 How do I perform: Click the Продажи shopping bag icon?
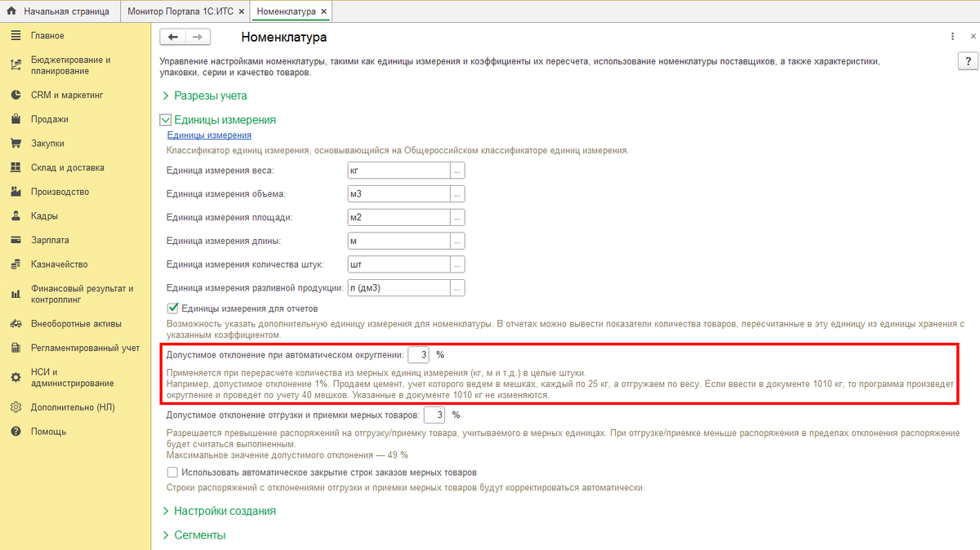tap(15, 119)
